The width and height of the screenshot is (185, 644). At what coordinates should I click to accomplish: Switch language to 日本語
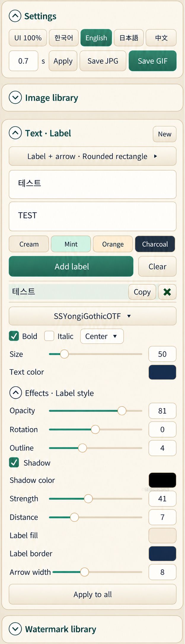(x=129, y=38)
